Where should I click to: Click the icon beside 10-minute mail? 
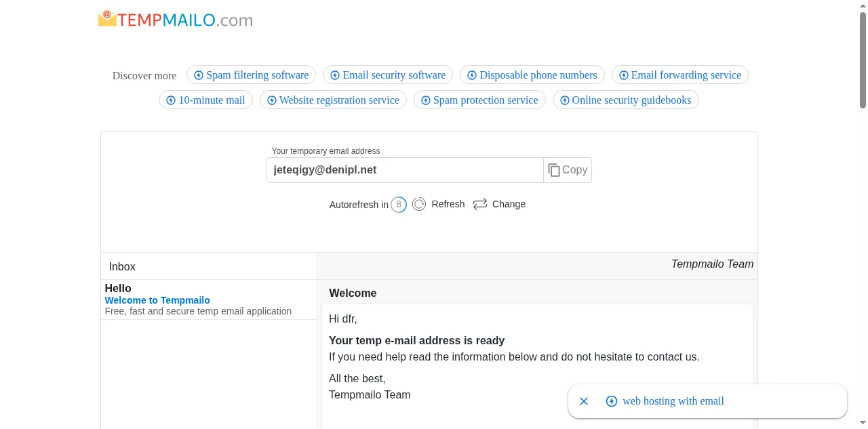click(x=171, y=100)
